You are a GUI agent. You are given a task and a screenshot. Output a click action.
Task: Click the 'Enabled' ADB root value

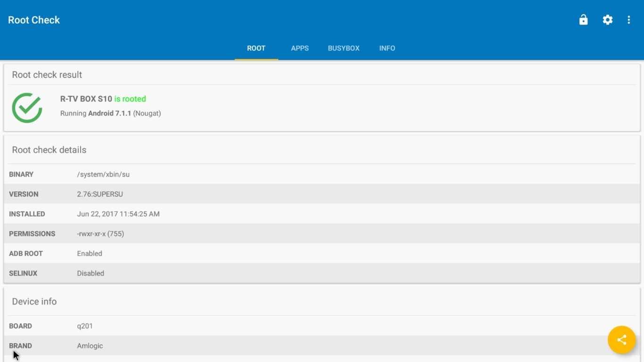point(90,253)
